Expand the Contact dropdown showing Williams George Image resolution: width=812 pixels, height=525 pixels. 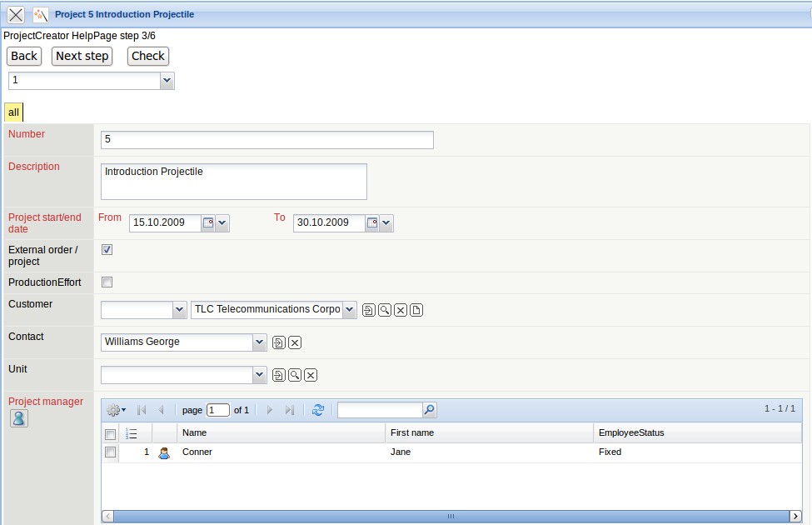click(x=259, y=342)
